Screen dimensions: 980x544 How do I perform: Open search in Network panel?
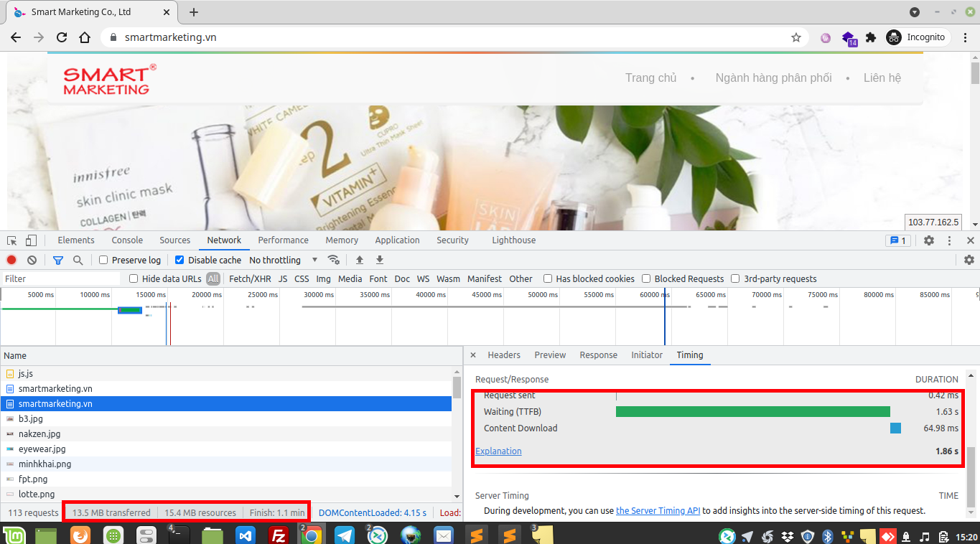coord(78,260)
